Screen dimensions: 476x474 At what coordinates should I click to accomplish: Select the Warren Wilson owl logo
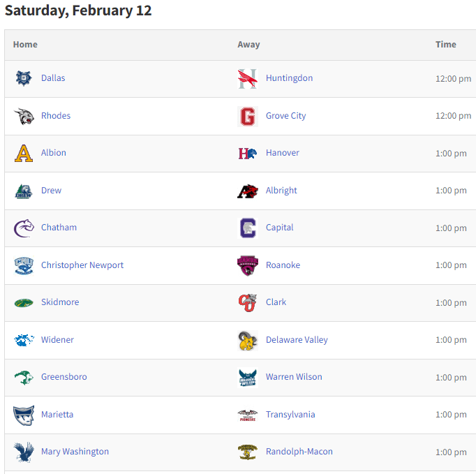coord(248,378)
